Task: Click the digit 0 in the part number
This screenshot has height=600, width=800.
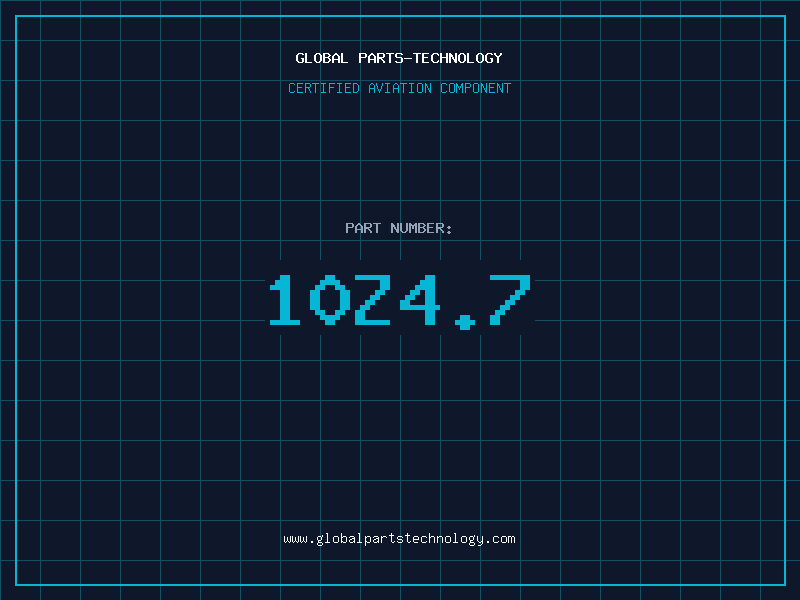Action: click(329, 300)
